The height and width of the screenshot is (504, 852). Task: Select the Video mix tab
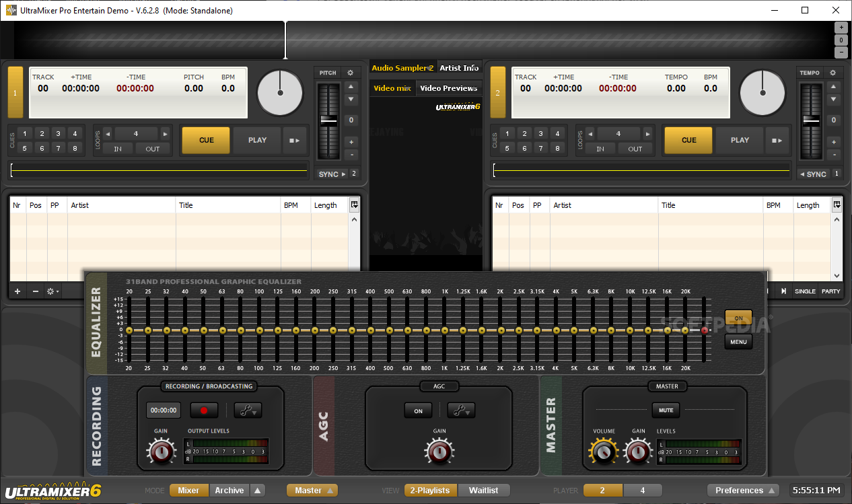pos(392,88)
